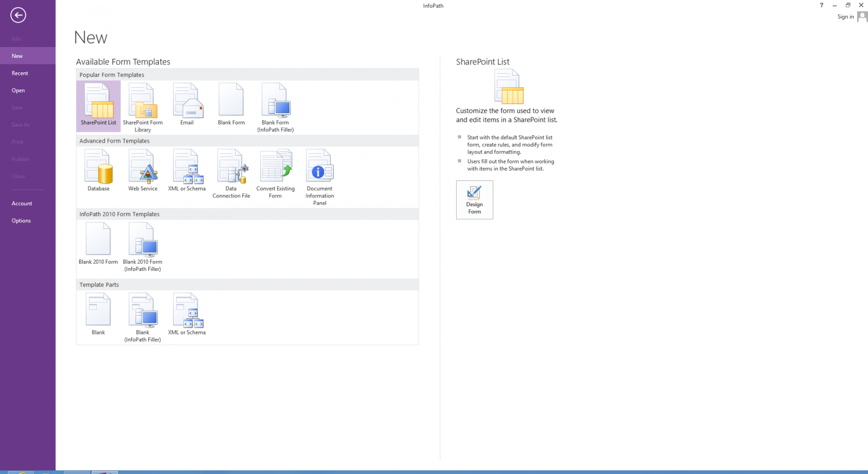Viewport: 868px width, 474px height.
Task: Choose Blank (InfoPath Filler) template part
Action: (143, 317)
